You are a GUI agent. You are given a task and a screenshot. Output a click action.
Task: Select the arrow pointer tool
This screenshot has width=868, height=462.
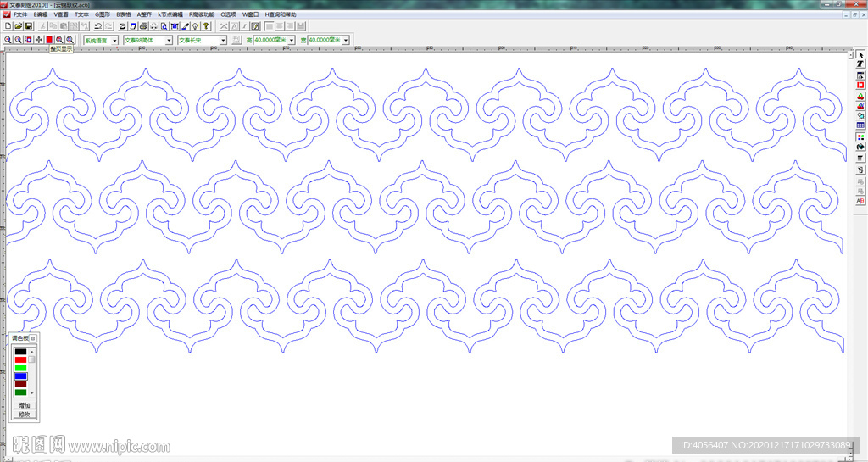point(860,54)
